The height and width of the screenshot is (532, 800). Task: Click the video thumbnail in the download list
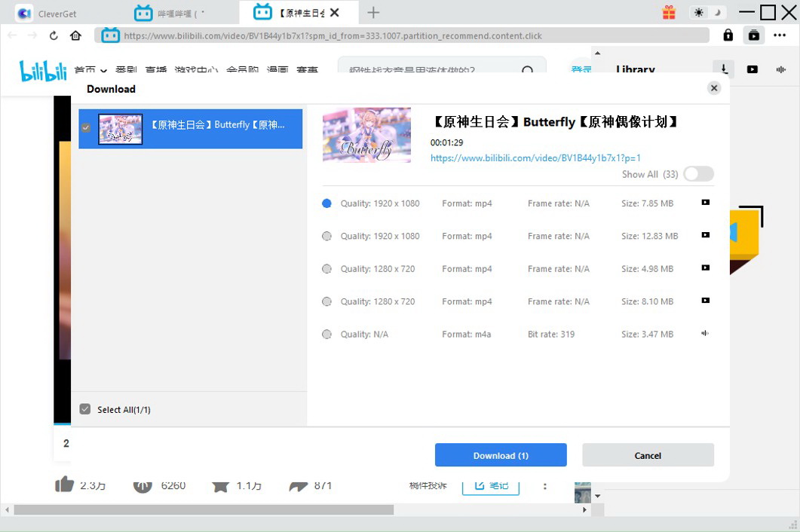click(x=119, y=128)
